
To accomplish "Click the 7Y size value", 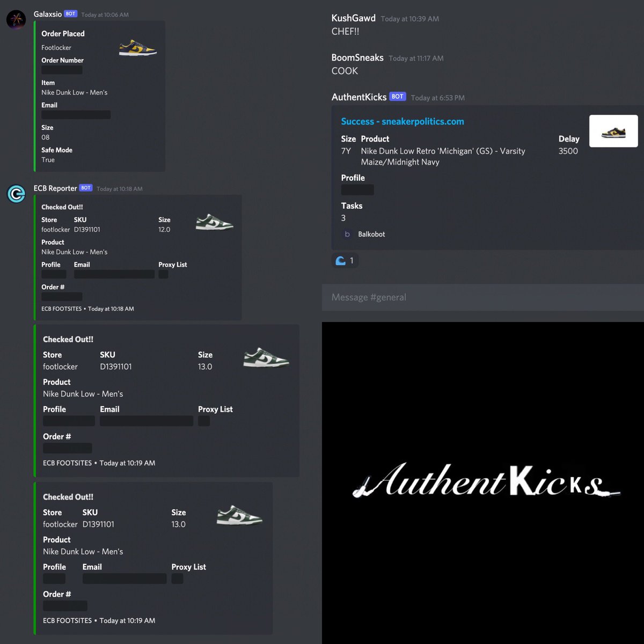I will 346,151.
